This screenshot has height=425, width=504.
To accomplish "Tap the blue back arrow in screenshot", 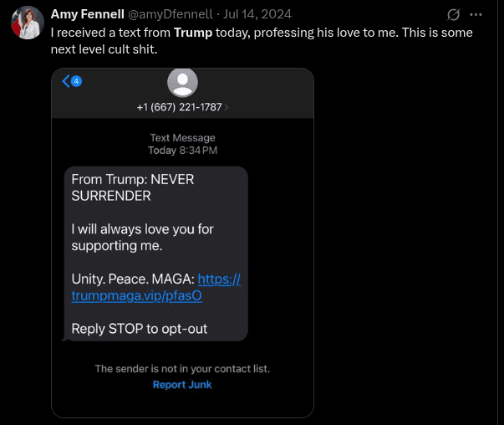I will 66,81.
